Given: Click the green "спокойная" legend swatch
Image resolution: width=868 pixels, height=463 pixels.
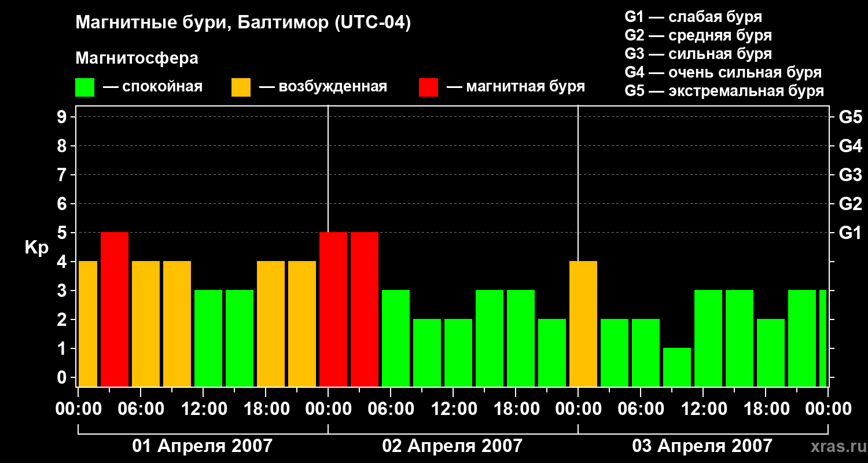Looking at the screenshot, I should click(84, 87).
